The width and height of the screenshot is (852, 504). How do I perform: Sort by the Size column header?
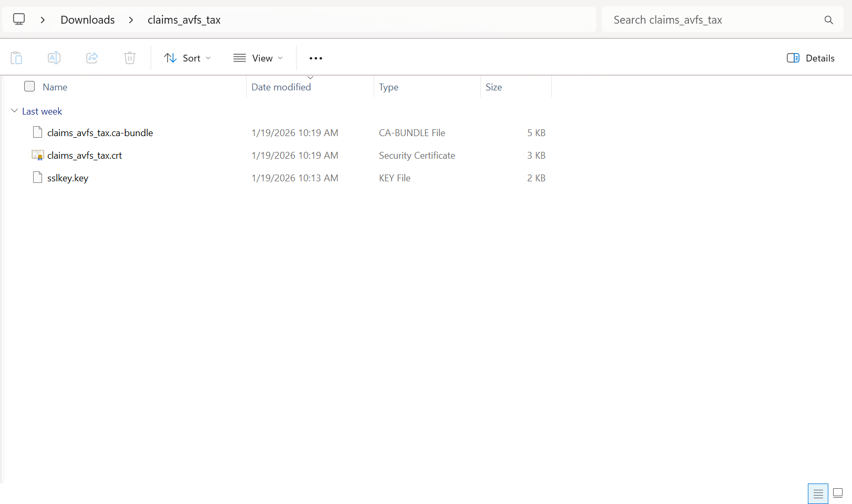[x=494, y=87]
